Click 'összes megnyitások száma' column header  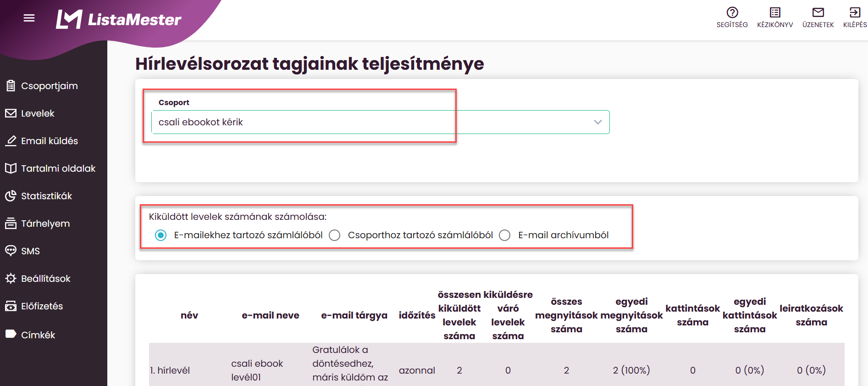(566, 315)
